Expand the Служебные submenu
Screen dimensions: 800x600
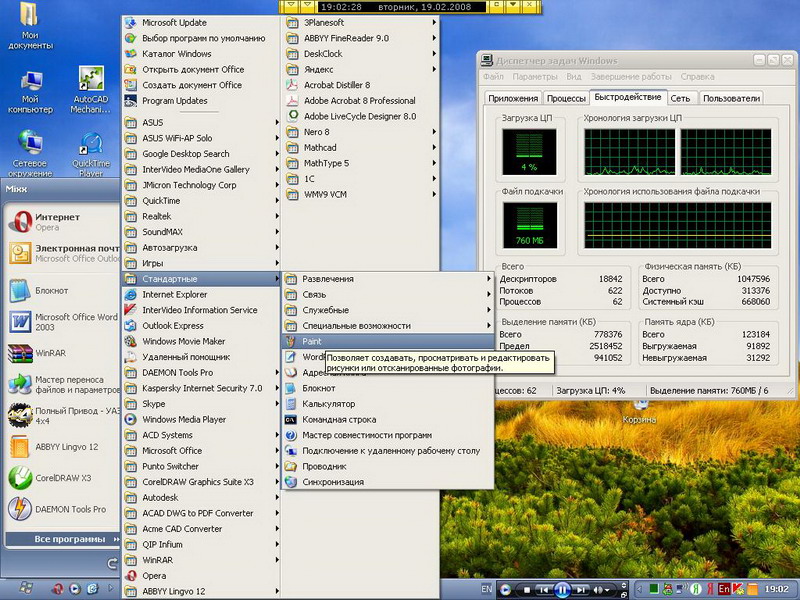388,310
